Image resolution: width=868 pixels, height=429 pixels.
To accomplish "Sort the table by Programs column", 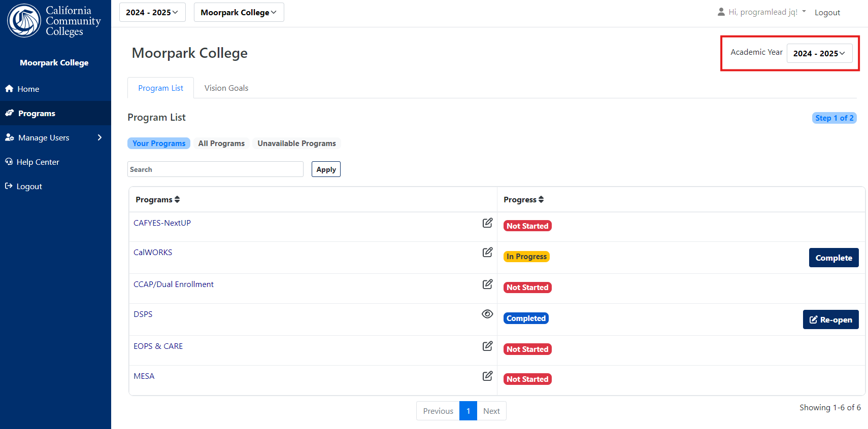I will click(157, 200).
